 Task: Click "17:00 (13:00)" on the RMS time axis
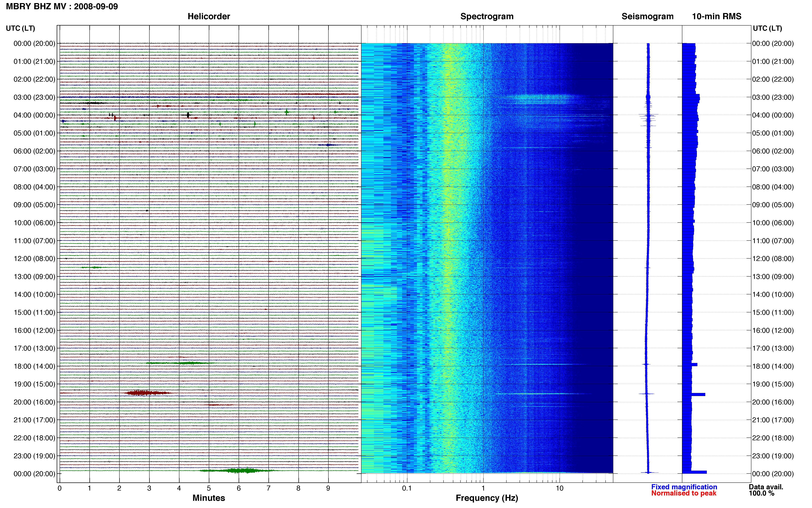click(x=773, y=348)
